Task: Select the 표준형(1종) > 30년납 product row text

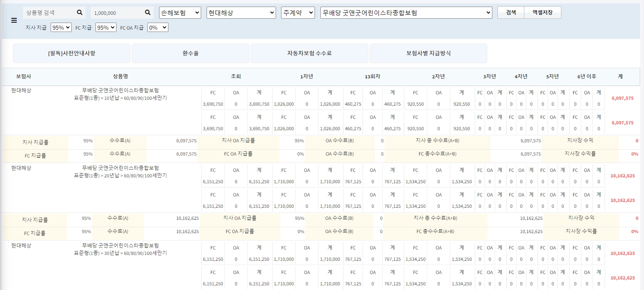Action: tap(120, 253)
